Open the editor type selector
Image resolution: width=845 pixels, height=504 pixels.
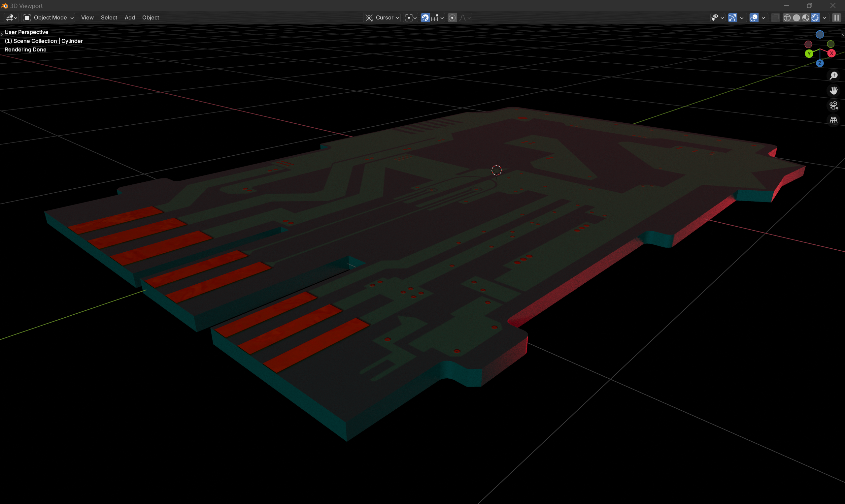pos(11,18)
